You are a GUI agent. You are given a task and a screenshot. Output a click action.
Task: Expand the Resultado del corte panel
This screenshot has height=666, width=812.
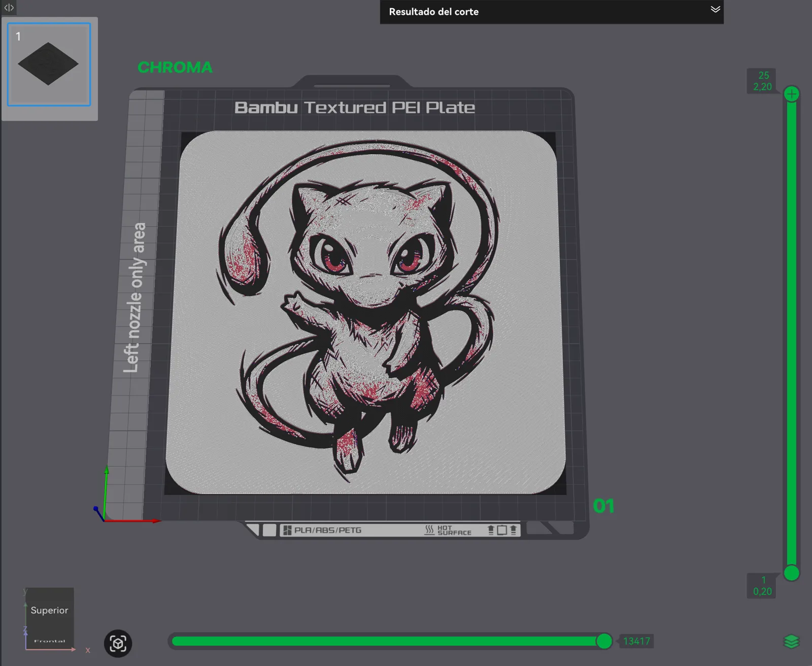coord(715,10)
